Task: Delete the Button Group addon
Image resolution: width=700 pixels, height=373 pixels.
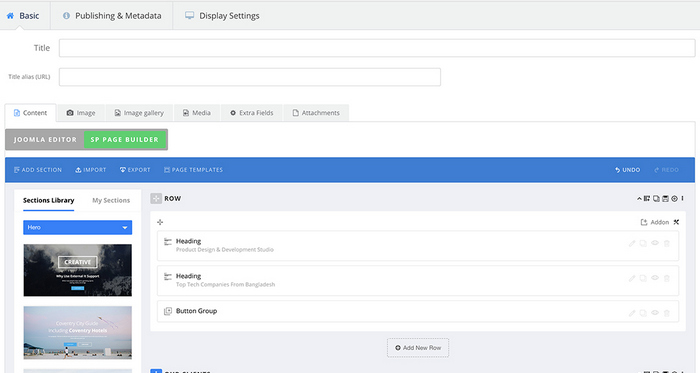Action: tap(667, 313)
